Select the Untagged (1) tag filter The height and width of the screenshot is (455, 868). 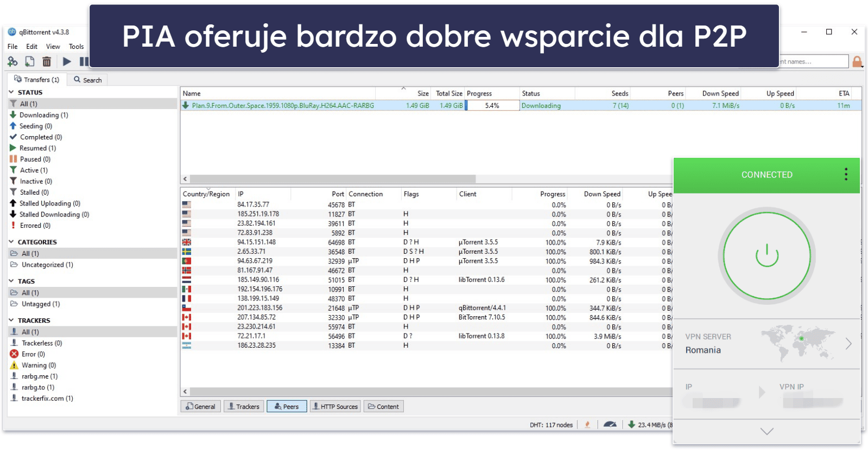(92, 304)
